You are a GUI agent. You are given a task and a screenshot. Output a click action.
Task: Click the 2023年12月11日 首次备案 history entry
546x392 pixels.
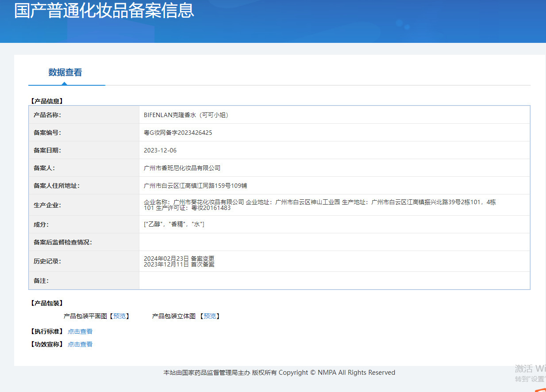[x=179, y=264]
